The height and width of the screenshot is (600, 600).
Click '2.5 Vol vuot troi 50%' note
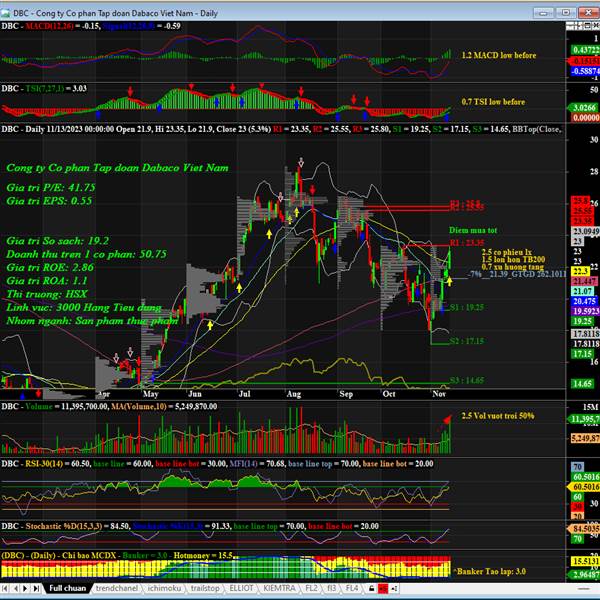click(497, 416)
